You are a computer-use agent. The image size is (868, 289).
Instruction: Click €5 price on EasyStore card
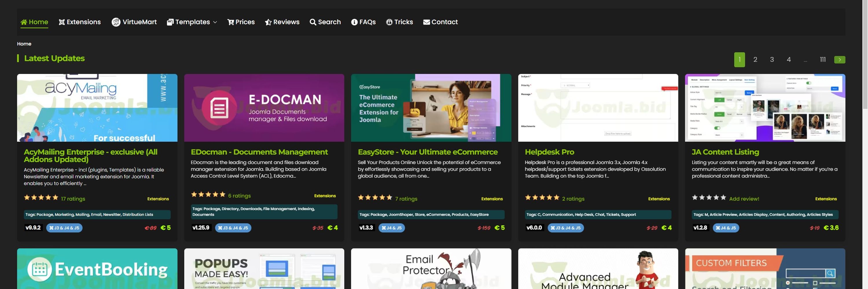[499, 228]
